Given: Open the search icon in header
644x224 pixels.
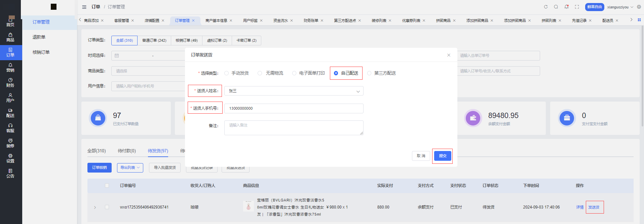Looking at the screenshot, I should pyautogui.click(x=556, y=7).
